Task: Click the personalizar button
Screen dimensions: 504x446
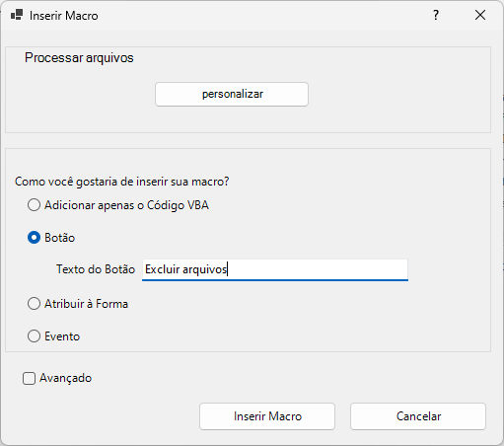Action: tap(232, 94)
